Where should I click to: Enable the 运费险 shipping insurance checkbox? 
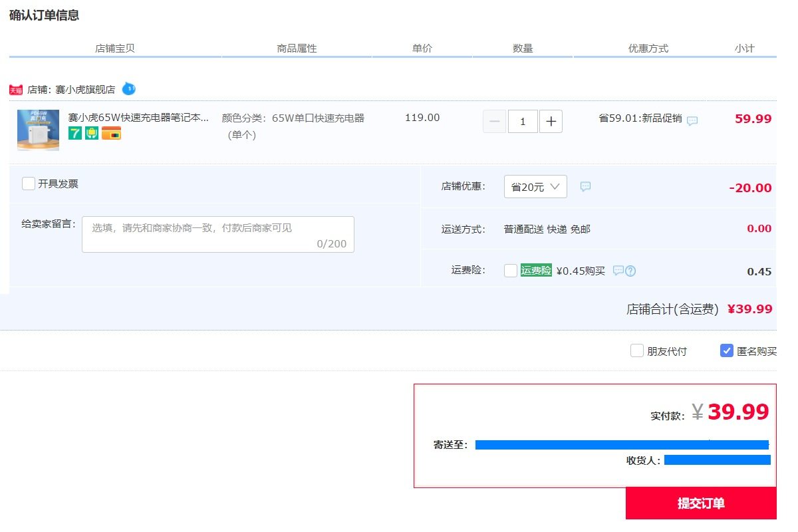[511, 271]
